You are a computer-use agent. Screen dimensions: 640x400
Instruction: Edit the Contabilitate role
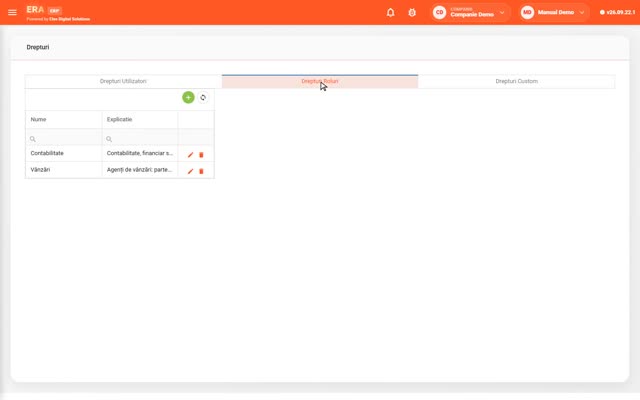(190, 155)
